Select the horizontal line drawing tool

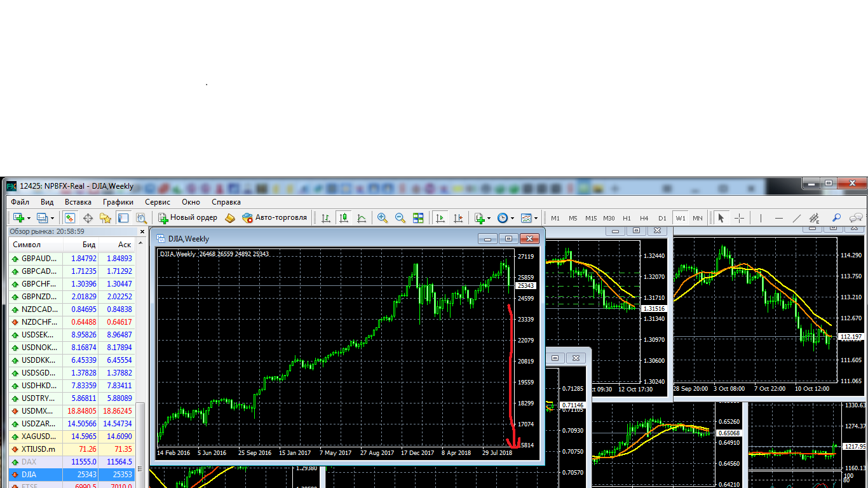779,218
